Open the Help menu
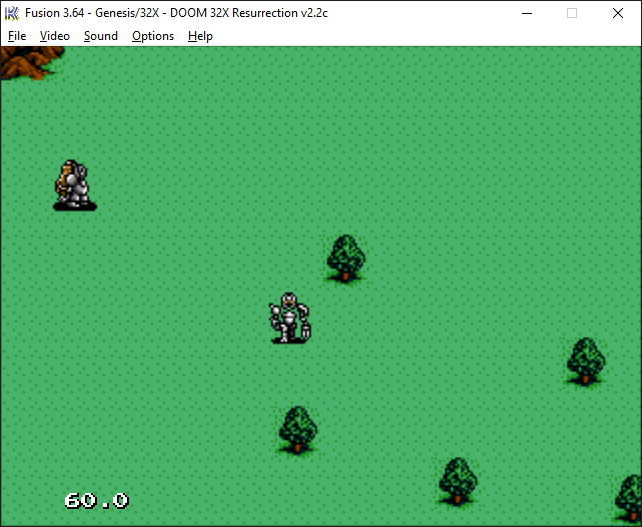Viewport: 642px width, 527px height. [x=200, y=36]
